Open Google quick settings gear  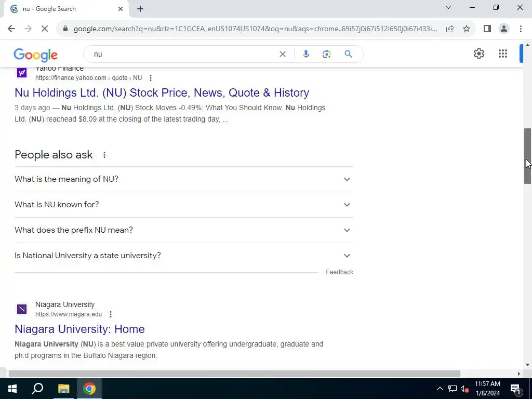[x=478, y=54]
